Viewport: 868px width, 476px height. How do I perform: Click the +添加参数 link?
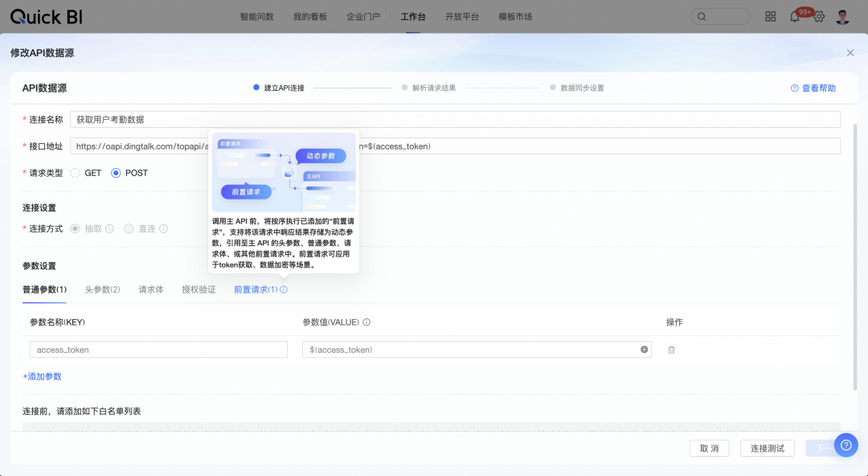42,376
